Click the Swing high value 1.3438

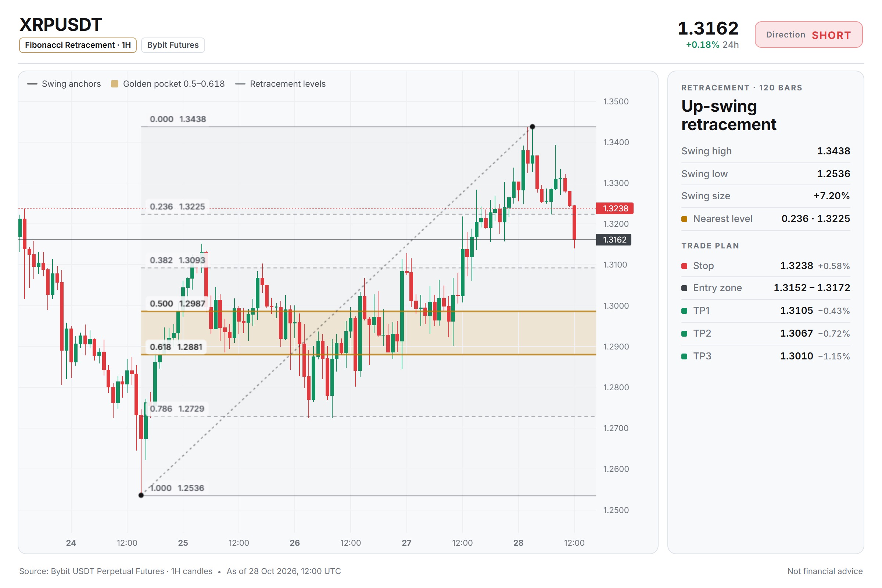(833, 151)
